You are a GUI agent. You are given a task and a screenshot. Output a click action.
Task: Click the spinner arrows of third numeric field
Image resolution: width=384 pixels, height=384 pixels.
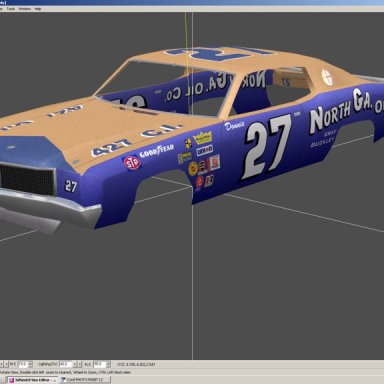click(x=108, y=364)
